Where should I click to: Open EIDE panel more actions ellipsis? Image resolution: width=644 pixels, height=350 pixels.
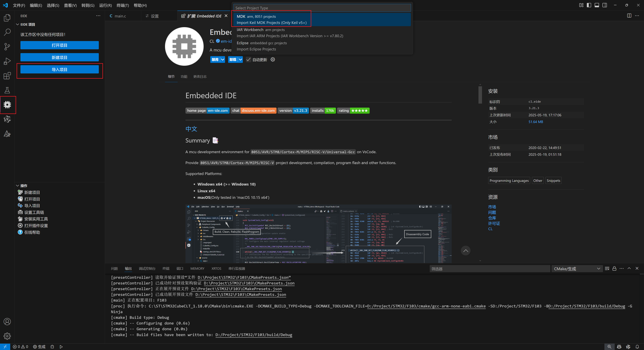point(98,16)
